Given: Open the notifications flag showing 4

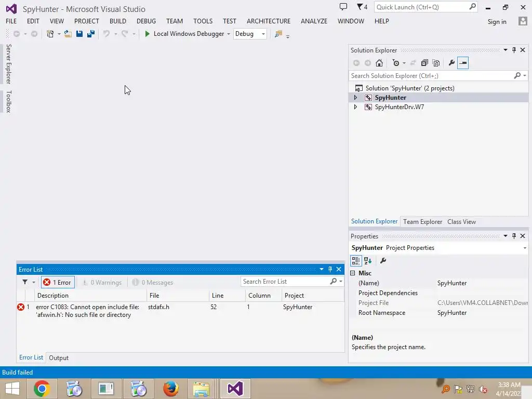Looking at the screenshot, I should click(362, 7).
